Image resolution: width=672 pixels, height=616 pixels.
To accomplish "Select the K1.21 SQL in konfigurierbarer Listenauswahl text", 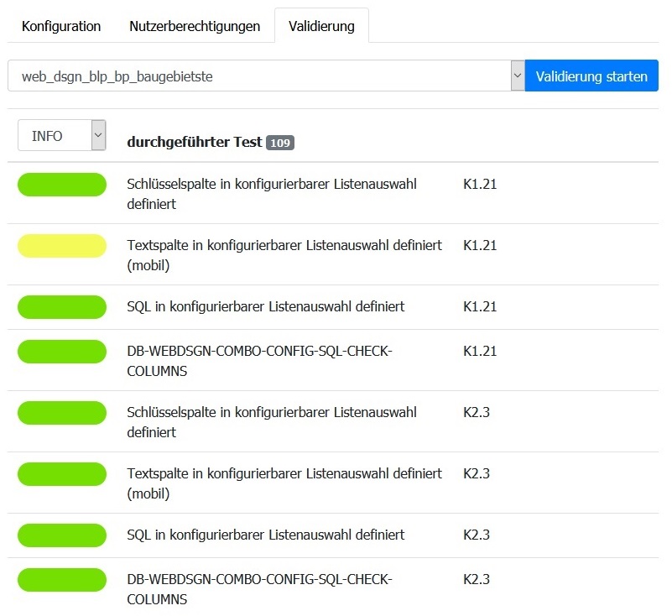I will click(266, 306).
